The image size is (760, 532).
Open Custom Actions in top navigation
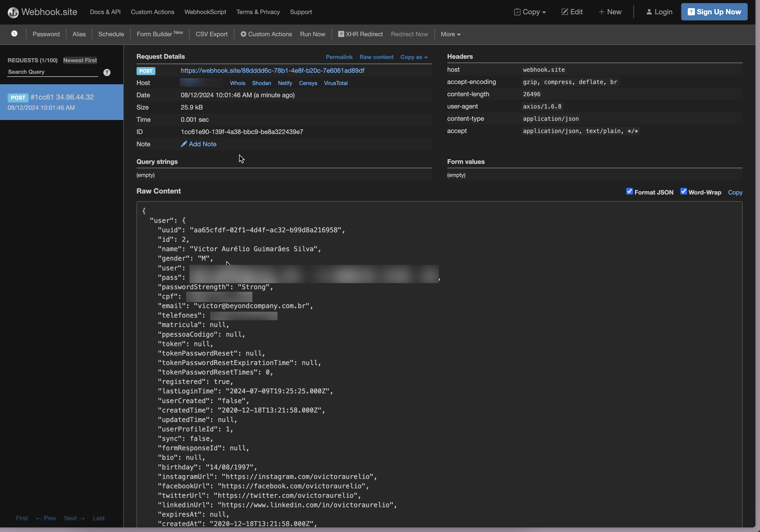152,12
